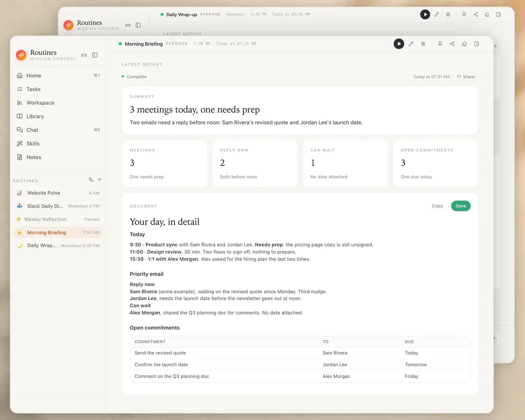525x420 pixels.
Task: Open Workspace in the sidebar
Action: pos(58,103)
